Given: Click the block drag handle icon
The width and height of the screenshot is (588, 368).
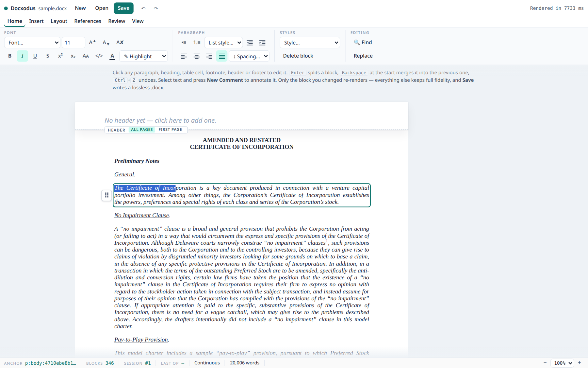Looking at the screenshot, I should pyautogui.click(x=106, y=195).
